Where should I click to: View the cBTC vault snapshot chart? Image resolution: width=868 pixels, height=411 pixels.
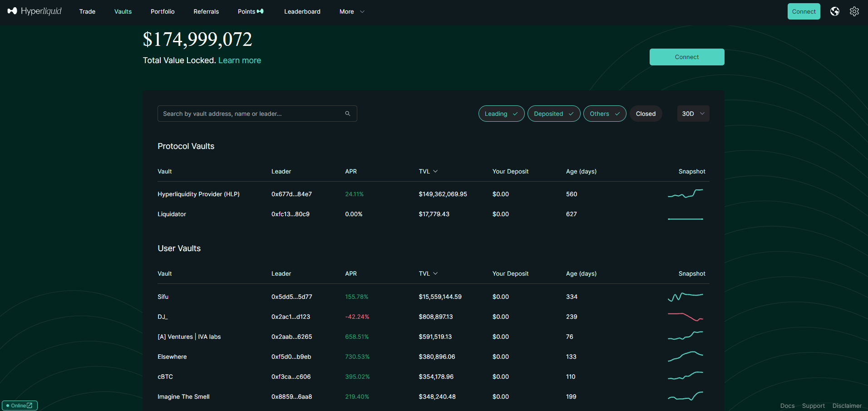point(686,376)
